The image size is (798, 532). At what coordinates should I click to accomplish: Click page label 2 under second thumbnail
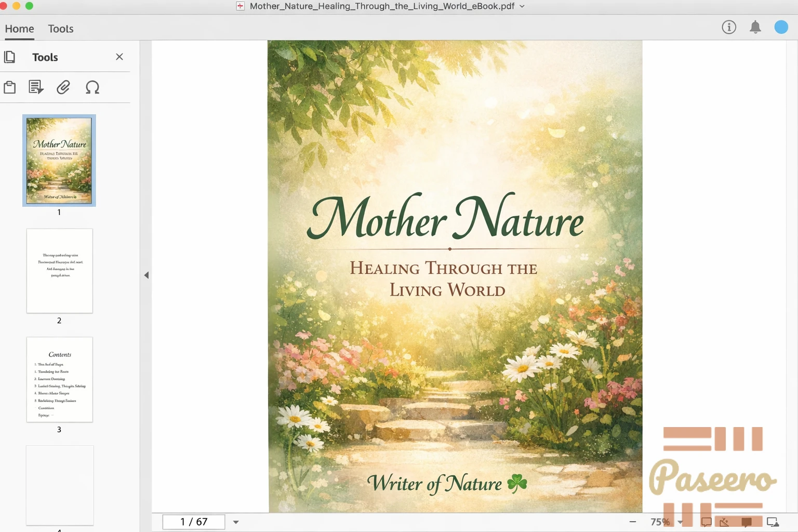pyautogui.click(x=59, y=321)
